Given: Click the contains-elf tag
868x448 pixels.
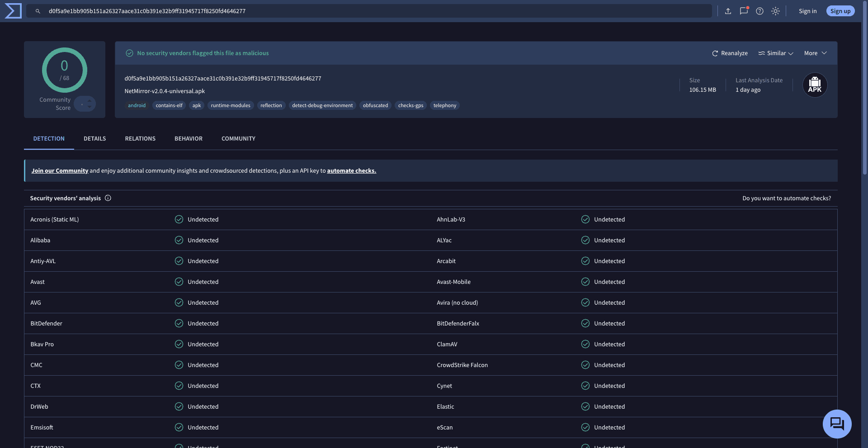Looking at the screenshot, I should pyautogui.click(x=169, y=105).
